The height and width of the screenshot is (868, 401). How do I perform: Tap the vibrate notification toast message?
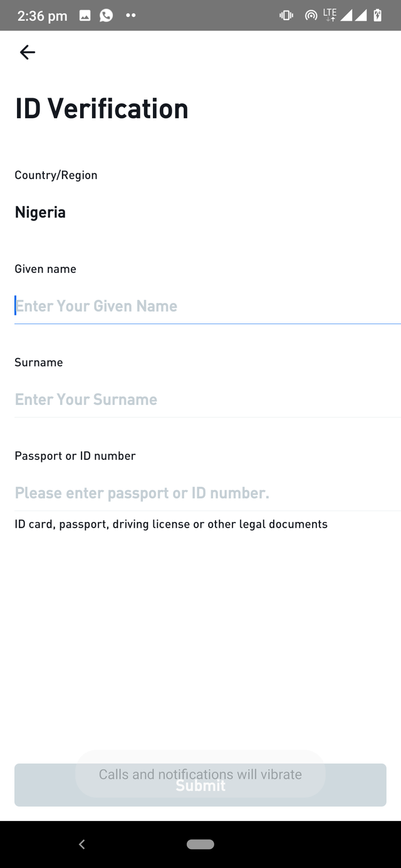pos(200,774)
